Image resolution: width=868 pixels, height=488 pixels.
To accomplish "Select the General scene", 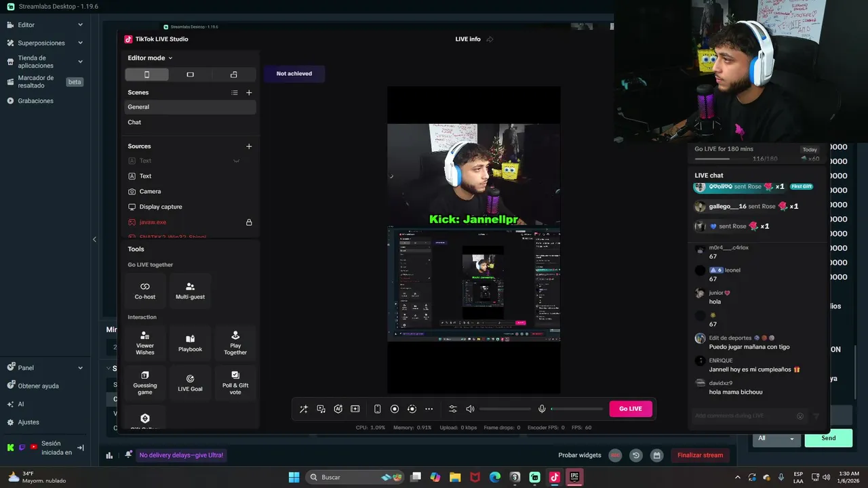I will (x=190, y=107).
